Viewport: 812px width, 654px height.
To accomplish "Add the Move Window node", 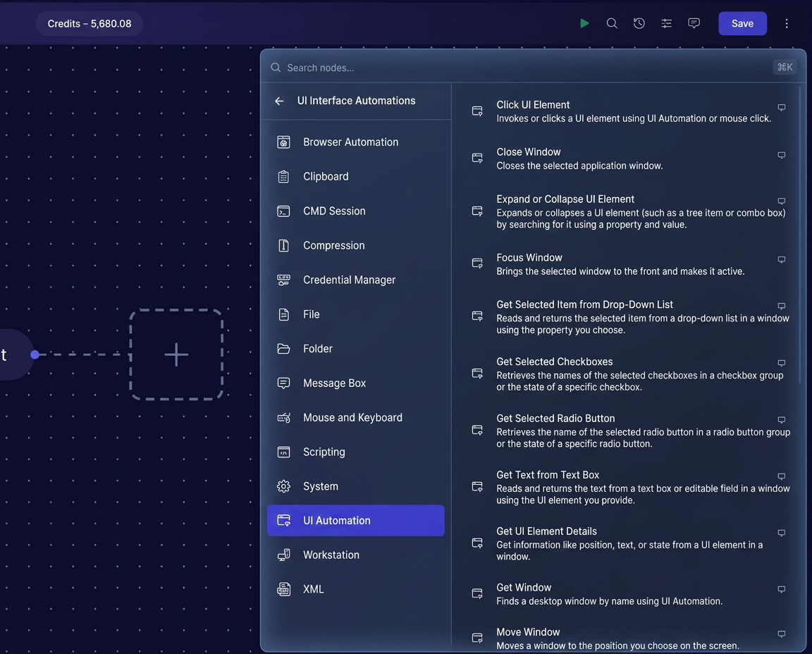I will [628, 638].
